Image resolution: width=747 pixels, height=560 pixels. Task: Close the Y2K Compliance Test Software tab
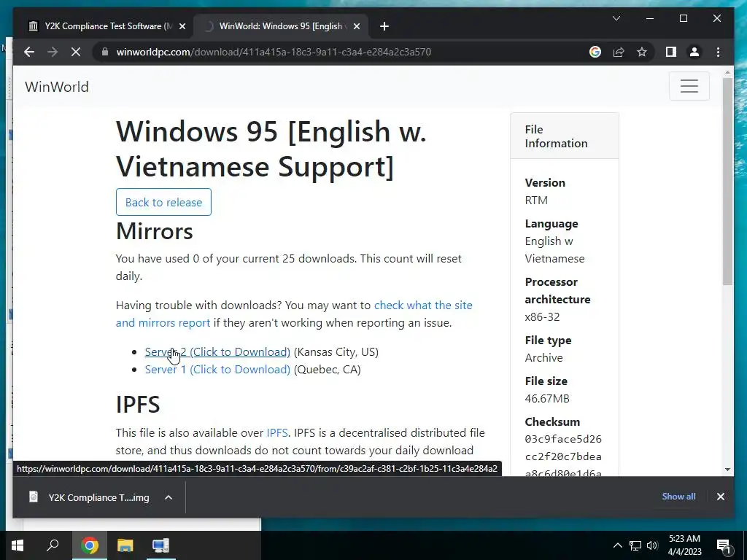[x=182, y=26]
